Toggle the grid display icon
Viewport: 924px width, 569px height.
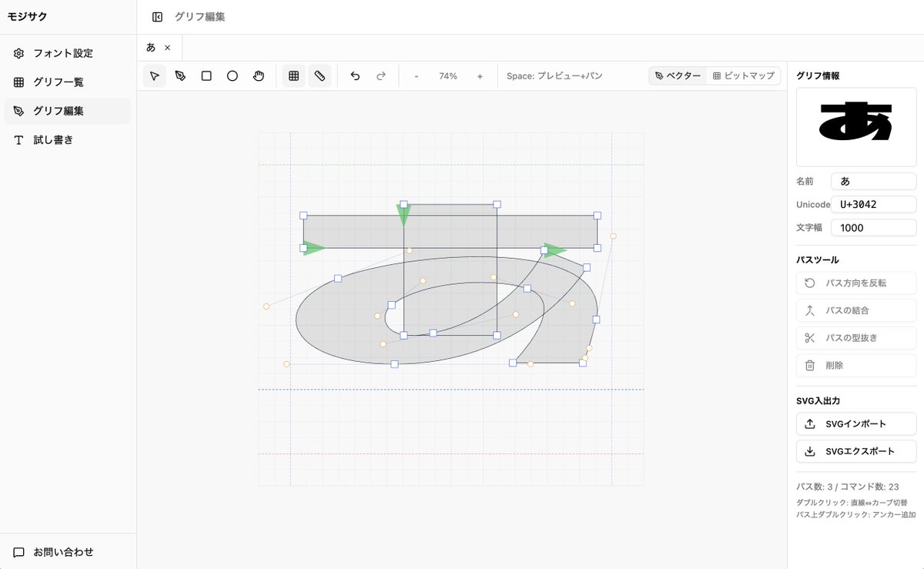click(x=293, y=75)
